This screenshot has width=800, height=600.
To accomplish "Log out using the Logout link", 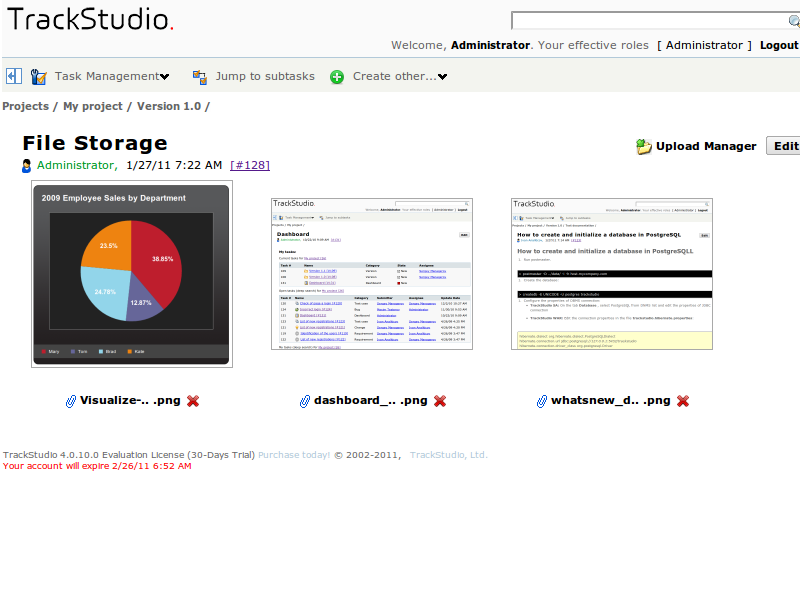I will [779, 45].
